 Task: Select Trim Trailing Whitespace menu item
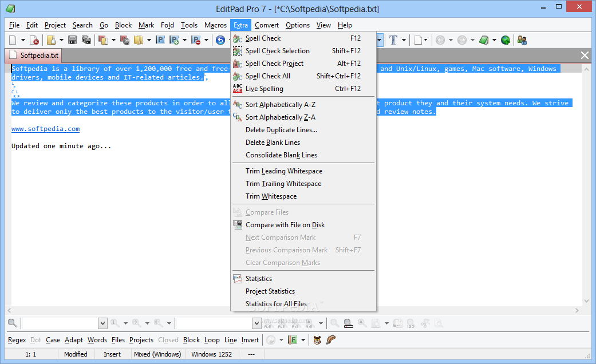pos(303,184)
